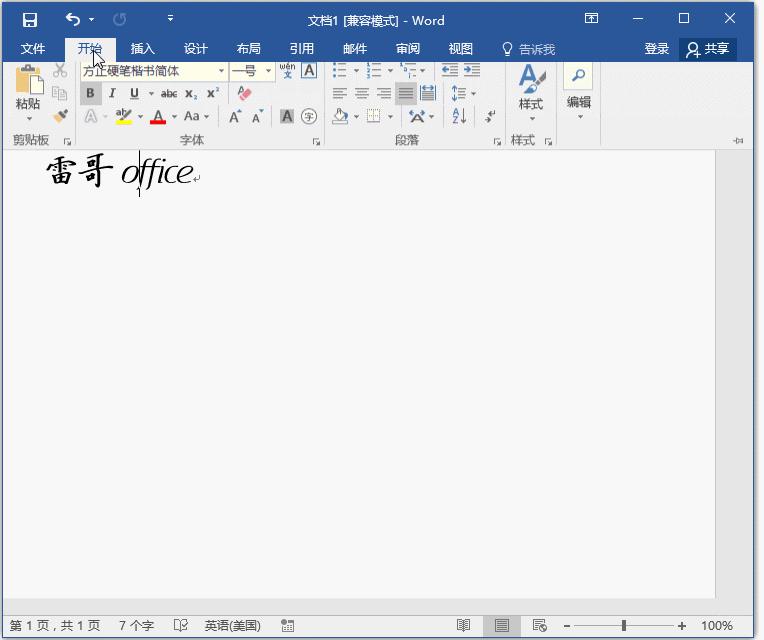Open the 剪贴板 pane launcher

click(67, 142)
